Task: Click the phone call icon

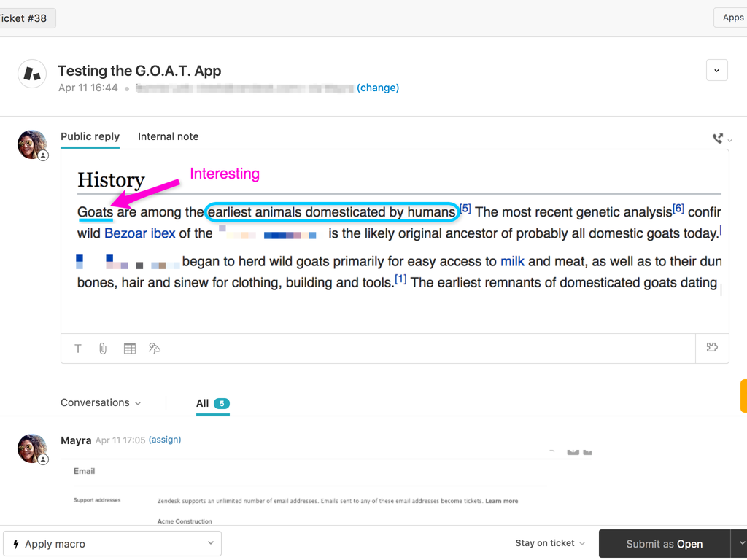Action: [718, 138]
